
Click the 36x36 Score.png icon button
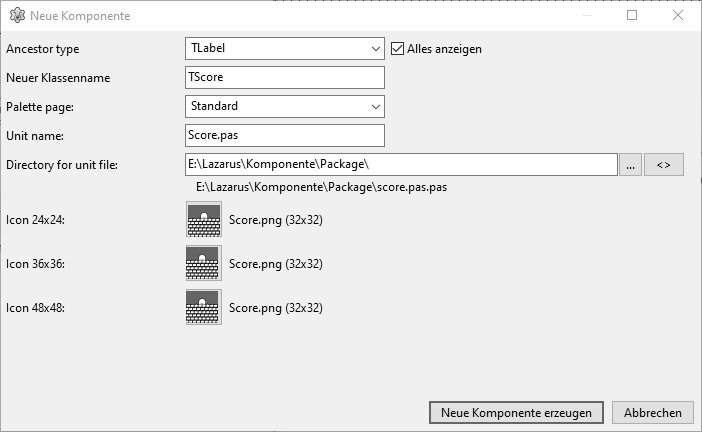pos(204,263)
